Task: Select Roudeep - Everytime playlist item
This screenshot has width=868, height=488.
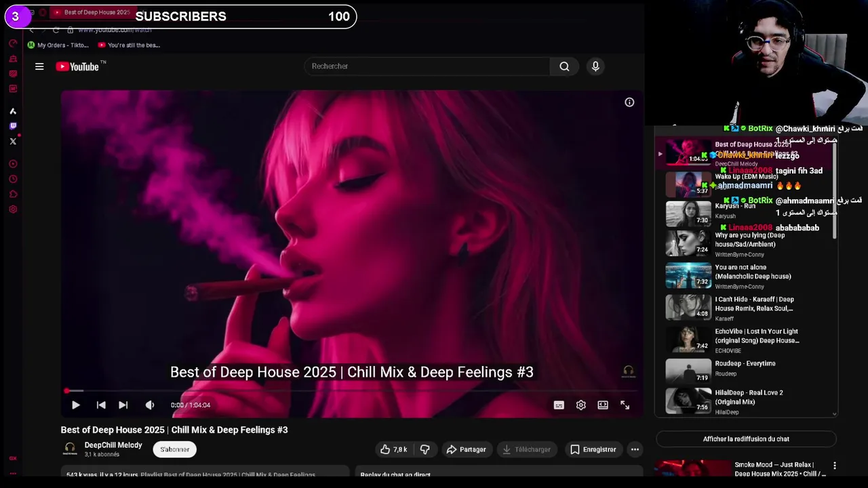Action: point(745,371)
